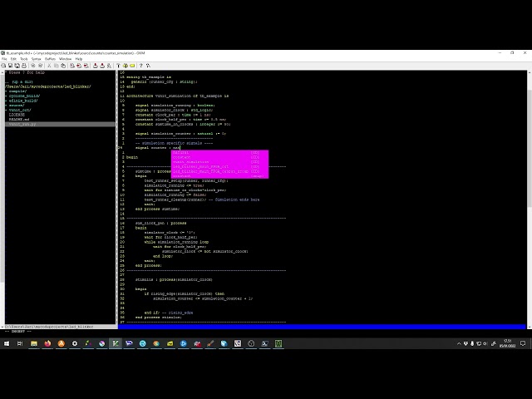Expand the compile/ folder in file tree

(x=17, y=91)
